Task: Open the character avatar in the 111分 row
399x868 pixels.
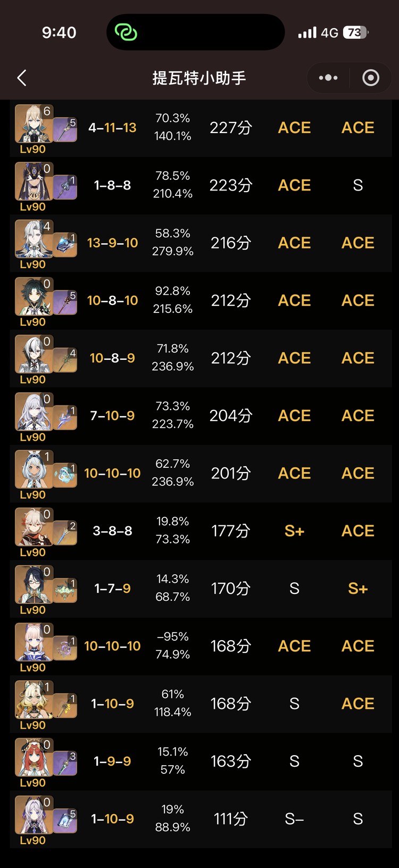Action: tap(33, 816)
